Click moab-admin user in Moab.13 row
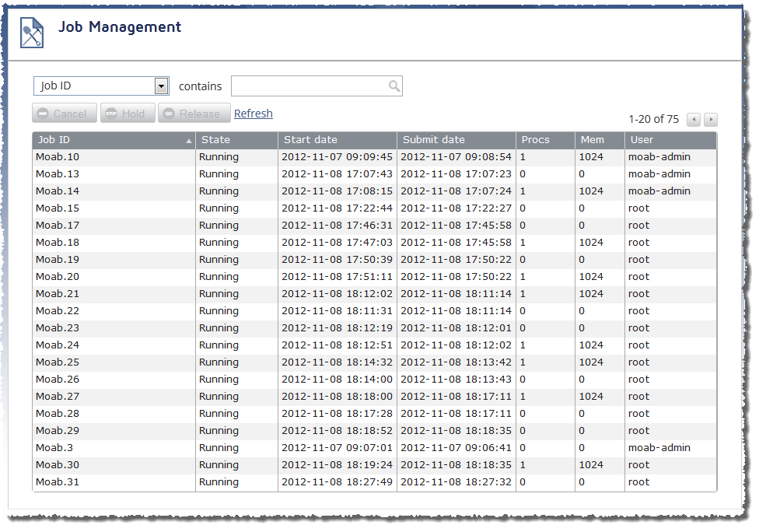The image size is (759, 532). [659, 173]
